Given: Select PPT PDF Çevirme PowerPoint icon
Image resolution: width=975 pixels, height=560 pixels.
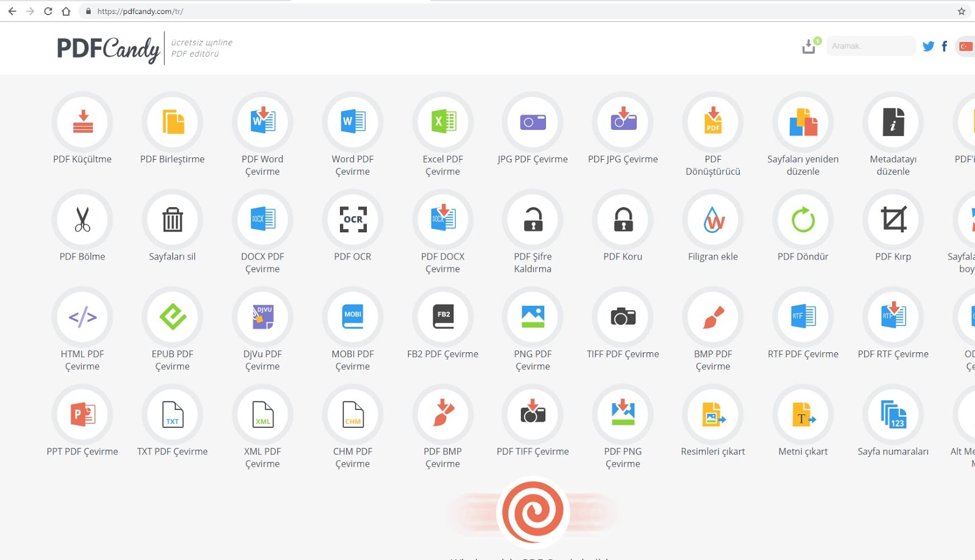Looking at the screenshot, I should coord(82,414).
